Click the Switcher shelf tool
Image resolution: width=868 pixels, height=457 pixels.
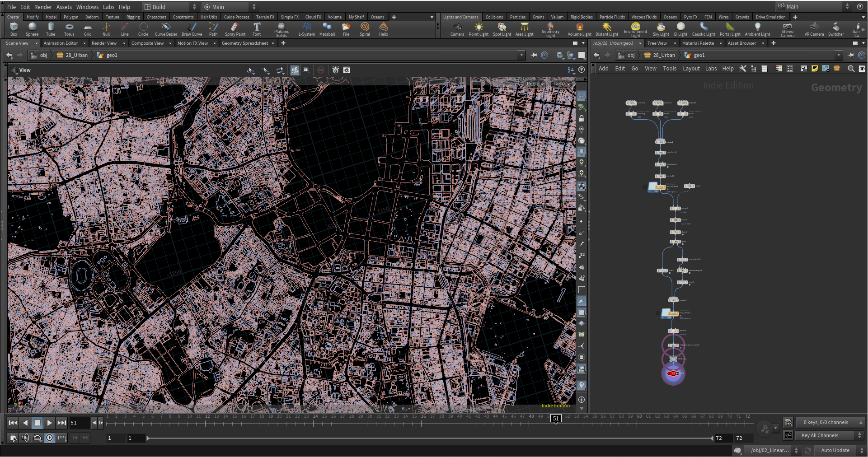836,29
